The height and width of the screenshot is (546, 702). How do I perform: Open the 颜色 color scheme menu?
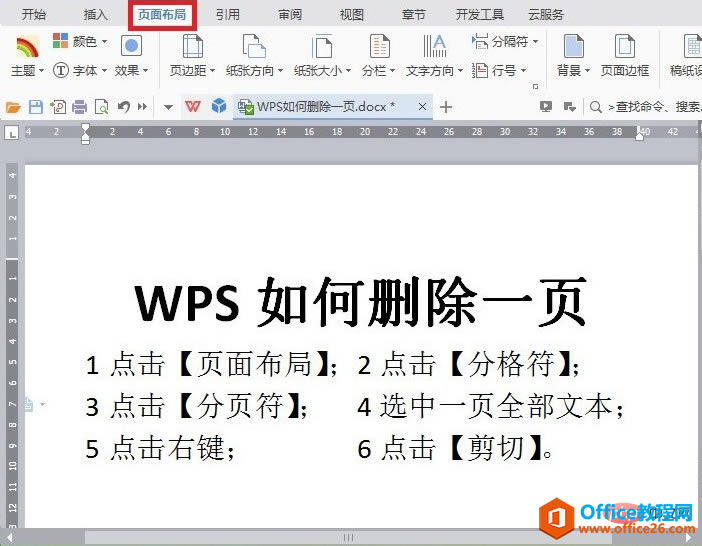[80, 41]
